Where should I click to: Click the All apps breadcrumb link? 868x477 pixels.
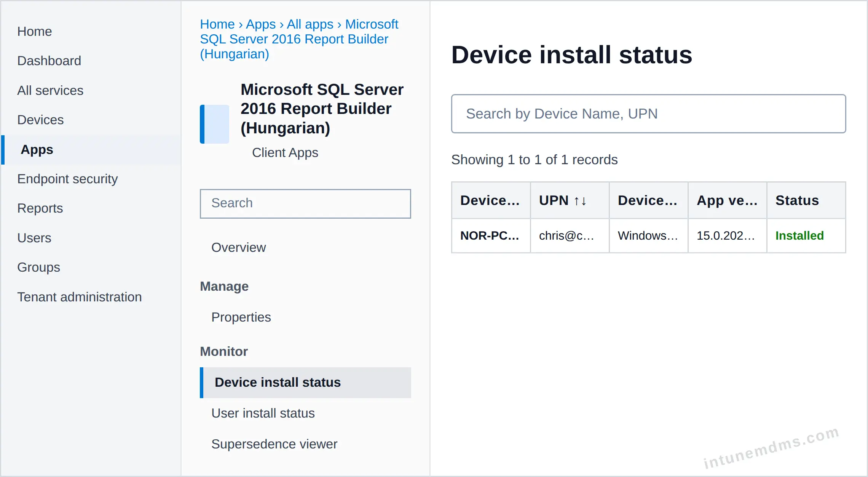click(310, 24)
